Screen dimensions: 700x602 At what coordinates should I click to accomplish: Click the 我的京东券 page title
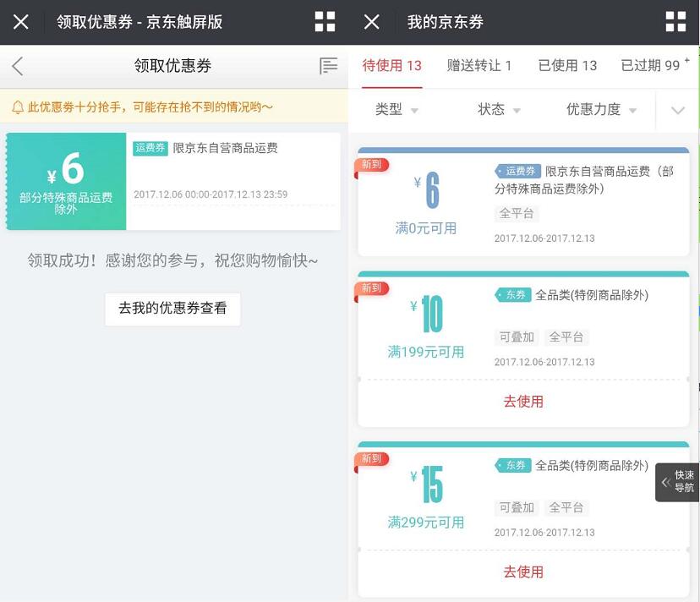(445, 22)
